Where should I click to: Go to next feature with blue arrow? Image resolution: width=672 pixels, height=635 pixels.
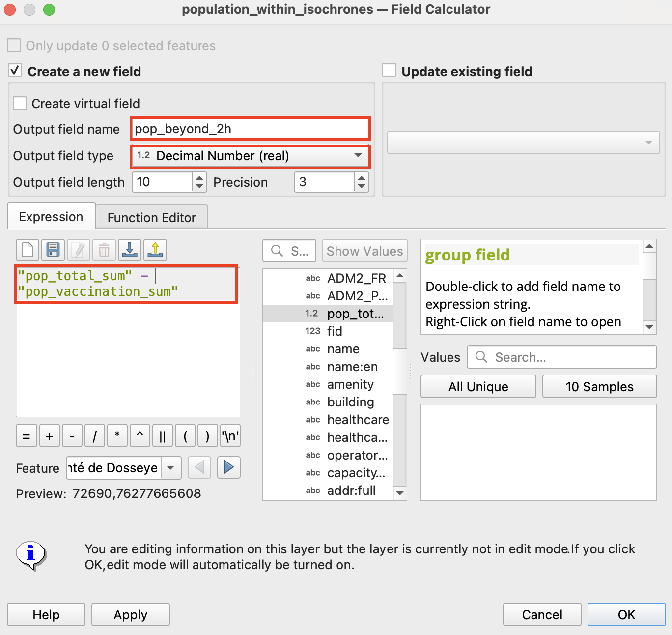(x=228, y=467)
